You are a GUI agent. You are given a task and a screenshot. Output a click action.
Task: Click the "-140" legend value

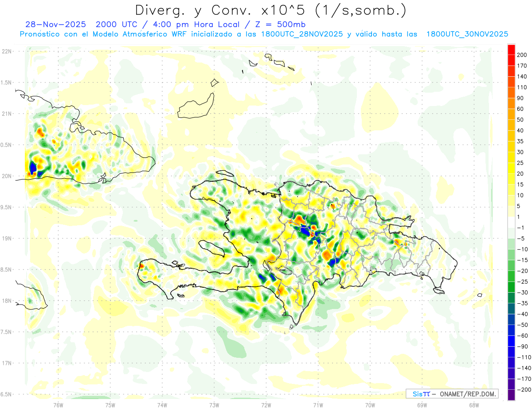[524, 368]
